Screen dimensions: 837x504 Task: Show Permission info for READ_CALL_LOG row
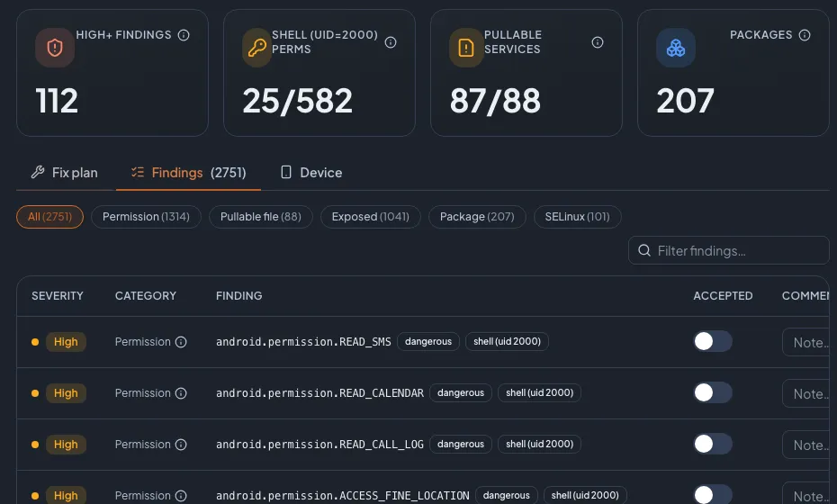coord(181,445)
